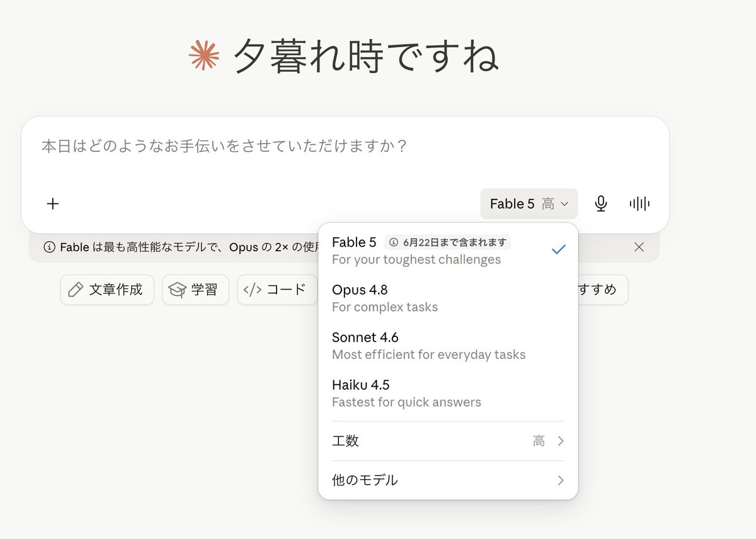Click 'For your toughest challenges' description
This screenshot has height=539, width=756.
416,259
